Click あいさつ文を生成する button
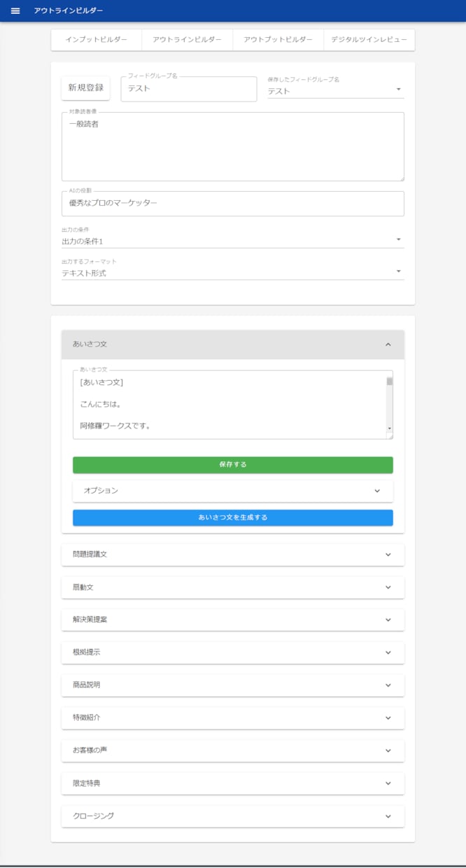This screenshot has height=868, width=466. [x=233, y=517]
